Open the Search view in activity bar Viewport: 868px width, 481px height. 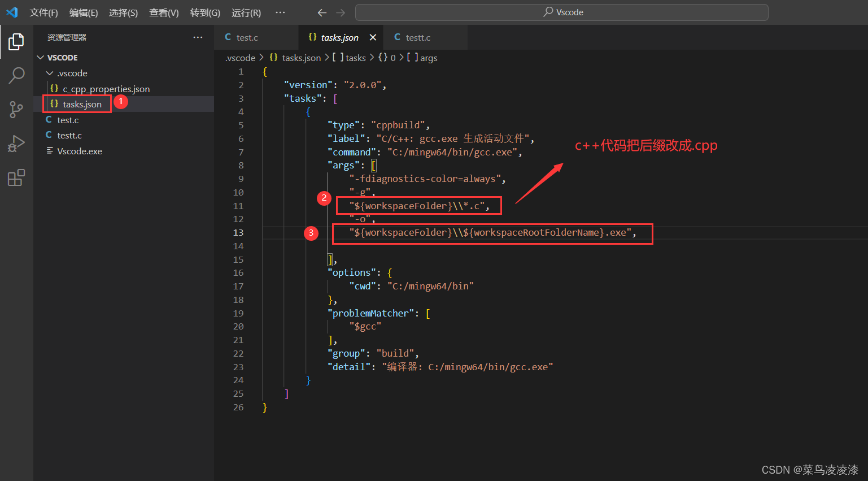[x=16, y=75]
